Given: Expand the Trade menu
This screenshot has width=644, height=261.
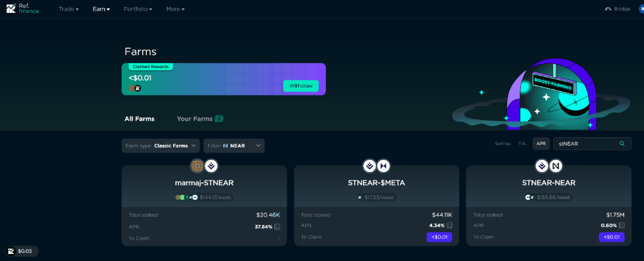Looking at the screenshot, I should (69, 9).
